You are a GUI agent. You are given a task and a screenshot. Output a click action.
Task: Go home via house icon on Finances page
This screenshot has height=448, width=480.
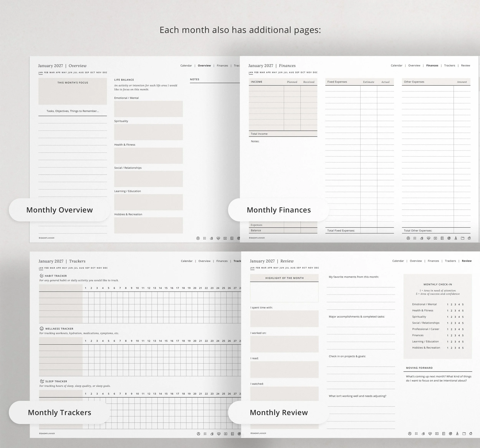tap(469, 238)
